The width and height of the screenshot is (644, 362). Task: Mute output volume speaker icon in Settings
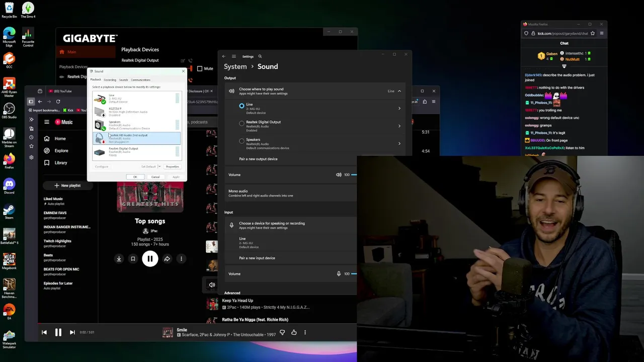coord(339,175)
